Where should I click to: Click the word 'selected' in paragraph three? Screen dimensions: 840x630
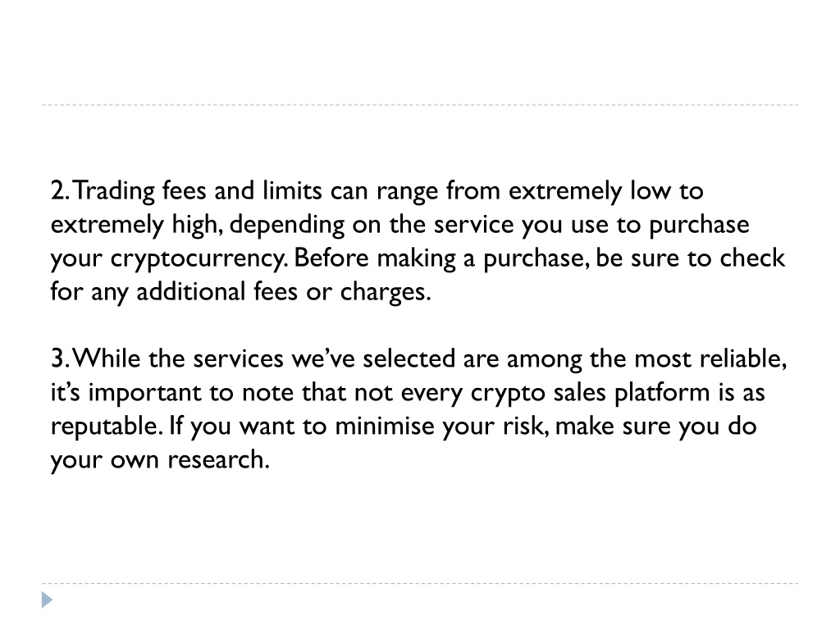click(x=409, y=358)
